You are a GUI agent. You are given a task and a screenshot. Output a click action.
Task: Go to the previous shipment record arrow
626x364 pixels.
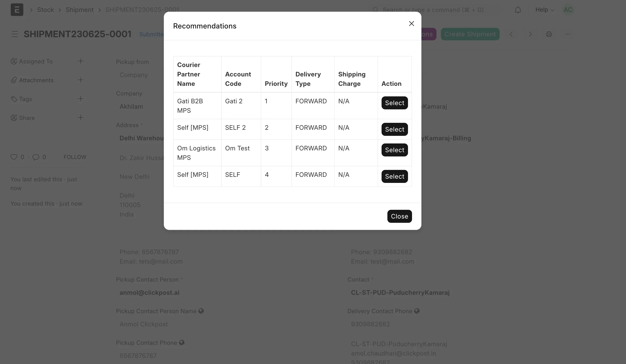click(x=511, y=34)
